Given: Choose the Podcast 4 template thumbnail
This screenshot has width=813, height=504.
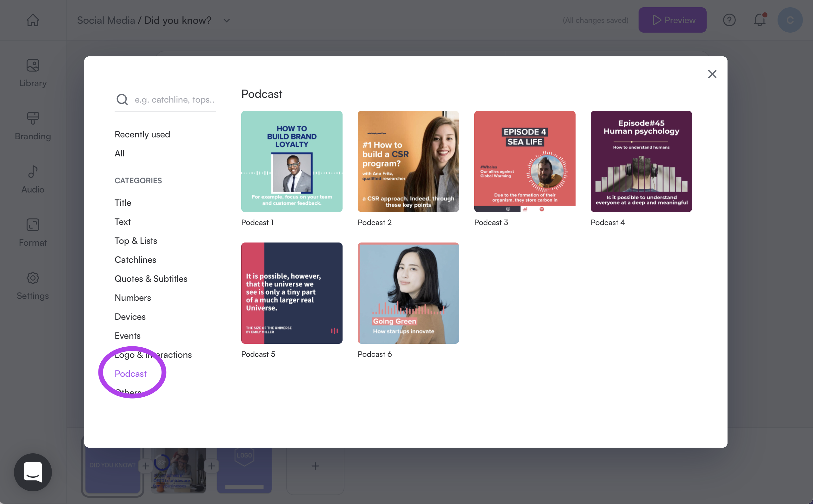Looking at the screenshot, I should [x=641, y=161].
